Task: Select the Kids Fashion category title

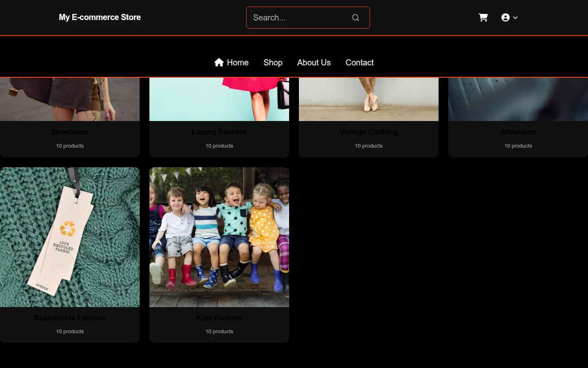Action: click(219, 318)
